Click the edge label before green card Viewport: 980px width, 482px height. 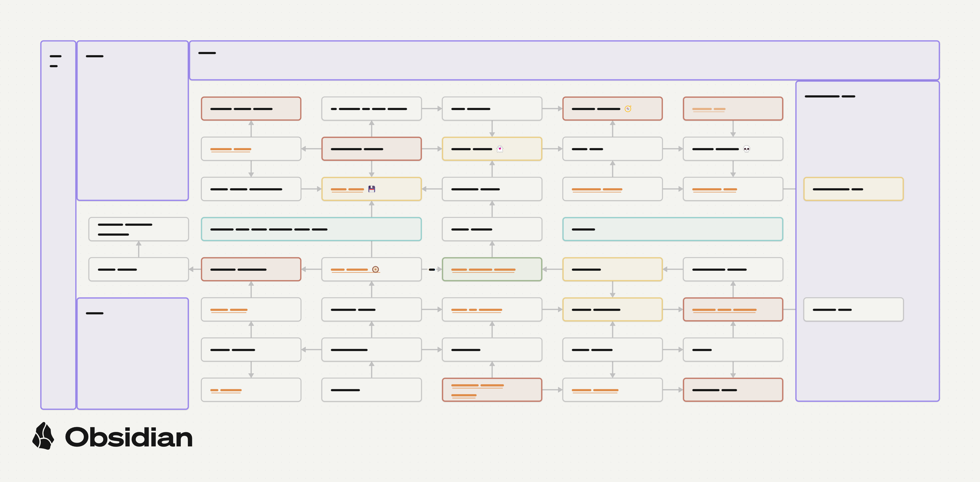point(432,269)
